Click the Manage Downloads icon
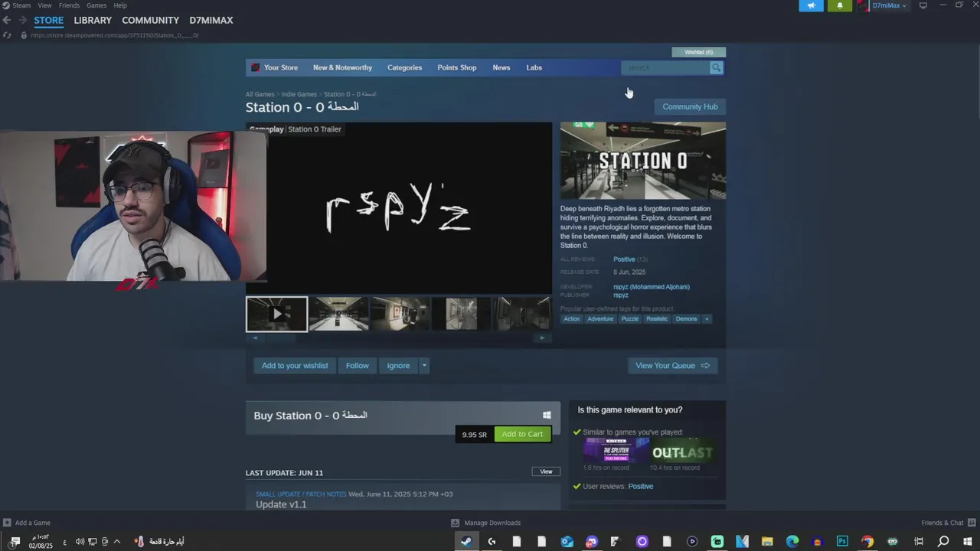Image resolution: width=980 pixels, height=551 pixels. pos(455,523)
